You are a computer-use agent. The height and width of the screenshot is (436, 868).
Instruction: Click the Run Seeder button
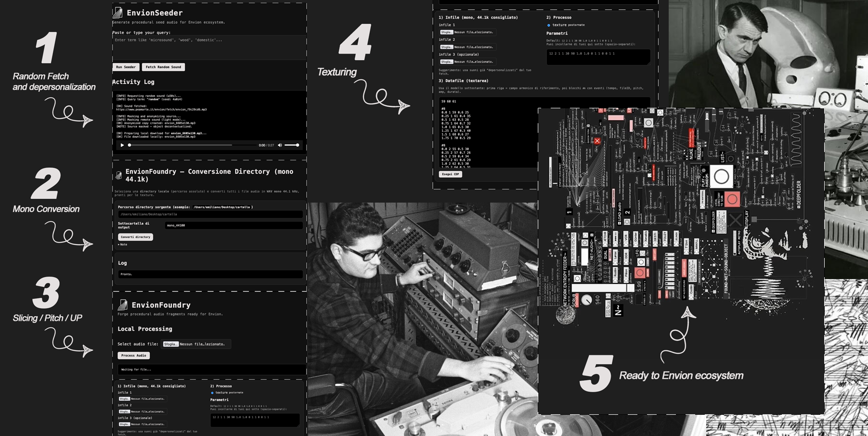(x=126, y=67)
